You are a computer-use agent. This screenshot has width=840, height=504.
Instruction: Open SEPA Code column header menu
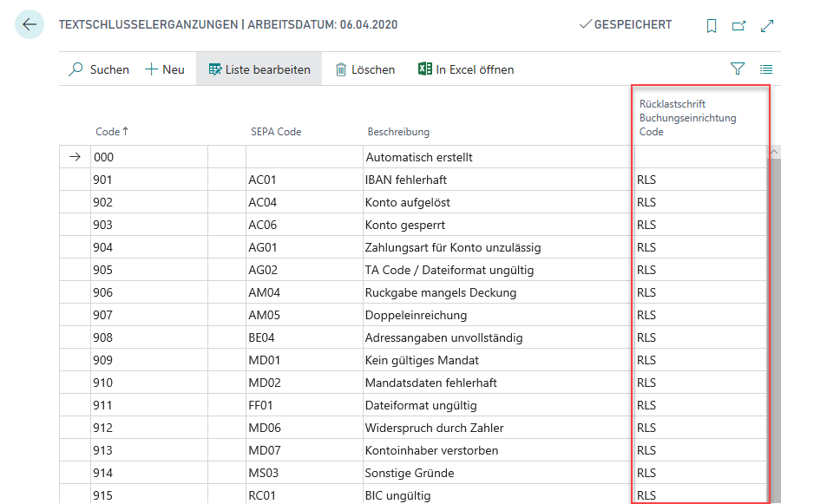click(x=276, y=132)
